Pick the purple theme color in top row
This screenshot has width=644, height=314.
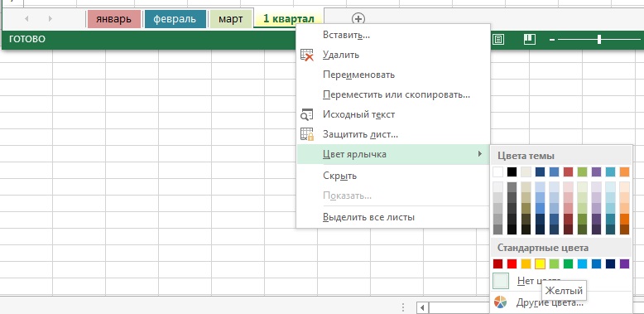[x=596, y=171]
